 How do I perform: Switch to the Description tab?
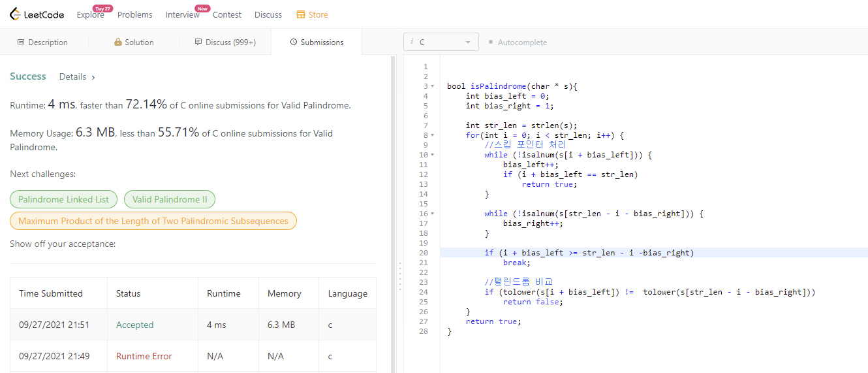click(43, 42)
